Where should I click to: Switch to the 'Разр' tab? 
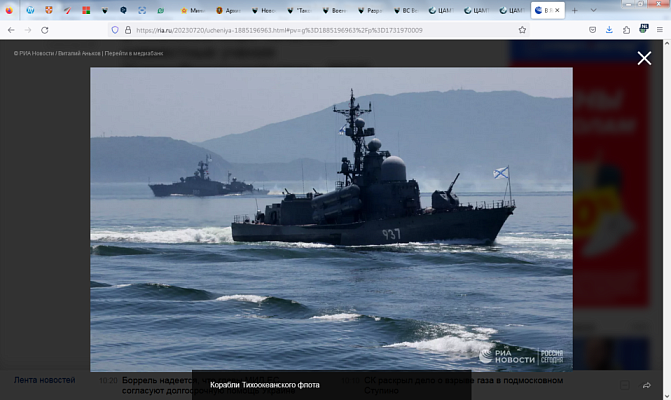370,10
